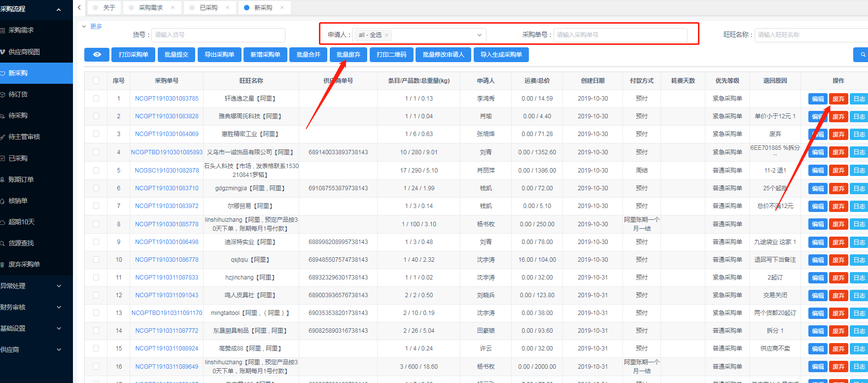
Task: Tick the select-all checkbox in the table header
Action: coord(96,81)
